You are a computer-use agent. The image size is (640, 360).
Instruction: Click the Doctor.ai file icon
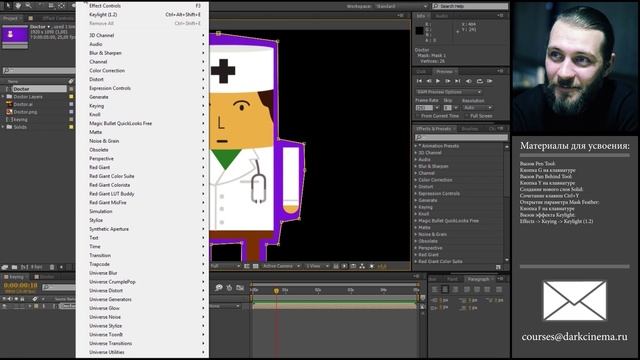[9, 104]
